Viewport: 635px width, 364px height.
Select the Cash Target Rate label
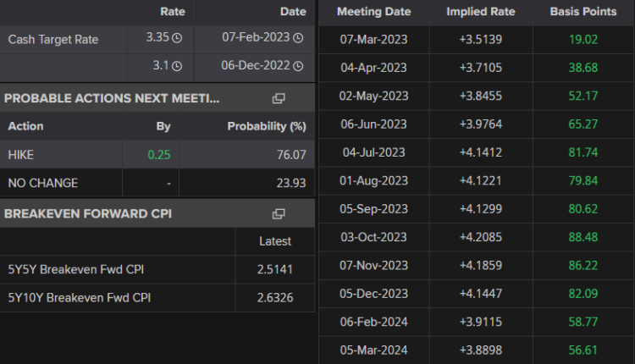52,39
